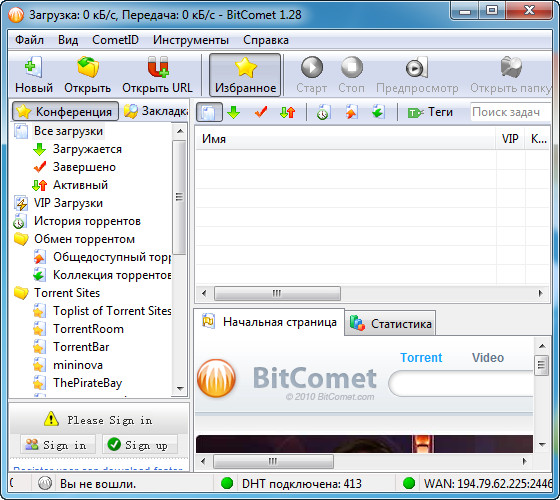Open the TorrentBar site entry

coord(81,347)
